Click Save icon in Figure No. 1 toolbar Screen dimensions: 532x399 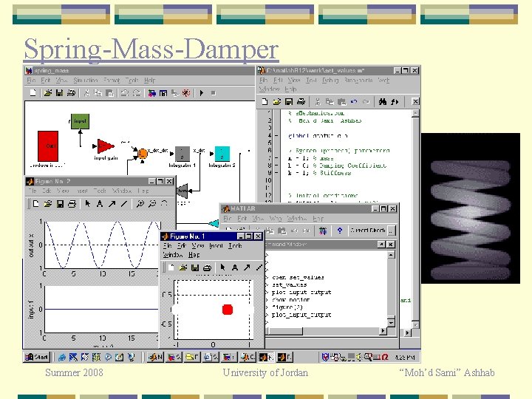tap(195, 267)
